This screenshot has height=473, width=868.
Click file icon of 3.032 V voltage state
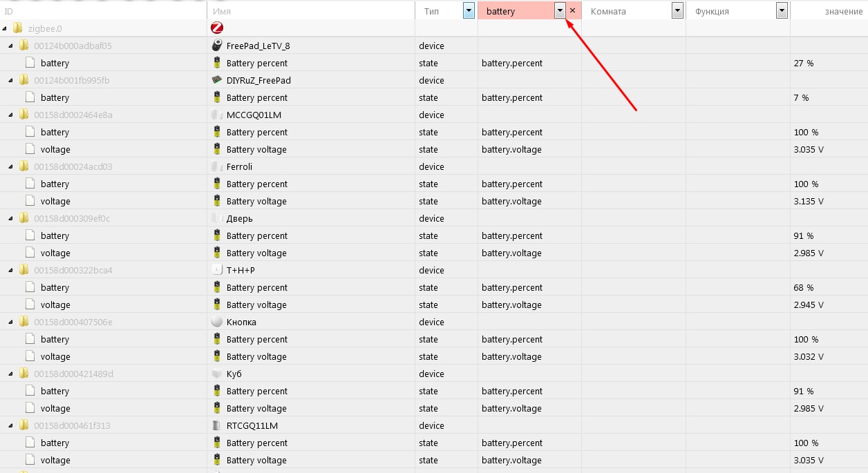click(30, 356)
